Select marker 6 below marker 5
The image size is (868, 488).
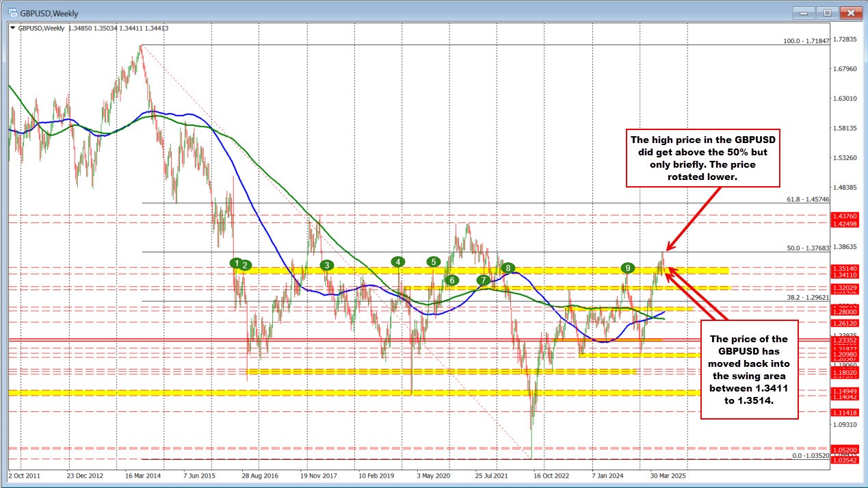pyautogui.click(x=451, y=281)
